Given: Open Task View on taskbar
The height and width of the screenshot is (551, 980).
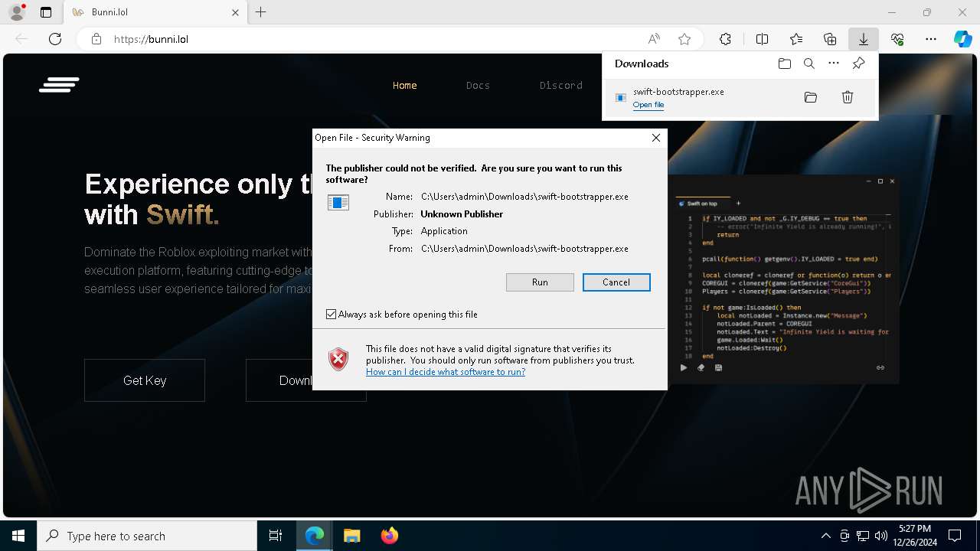Looking at the screenshot, I should (276, 536).
